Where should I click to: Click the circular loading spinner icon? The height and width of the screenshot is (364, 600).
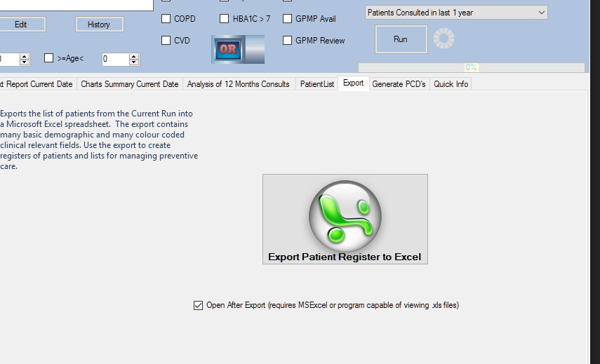tap(444, 39)
